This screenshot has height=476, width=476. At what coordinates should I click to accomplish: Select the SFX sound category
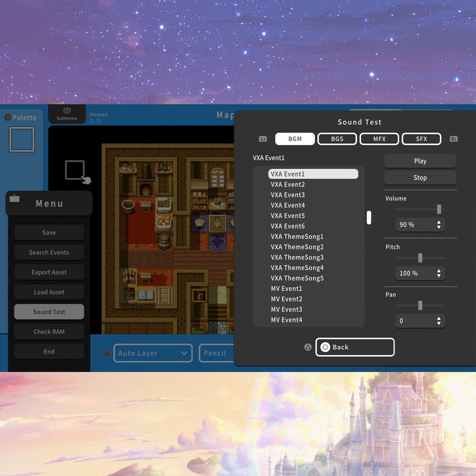421,139
